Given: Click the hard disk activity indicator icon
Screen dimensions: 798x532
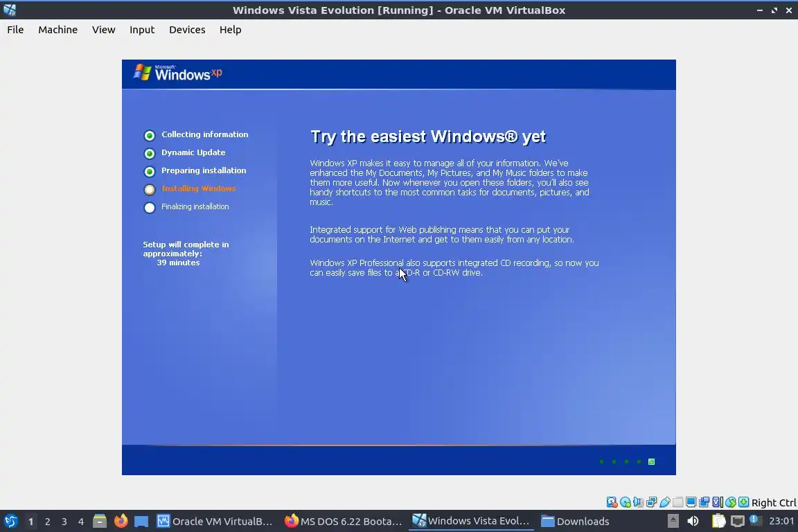Looking at the screenshot, I should point(612,502).
